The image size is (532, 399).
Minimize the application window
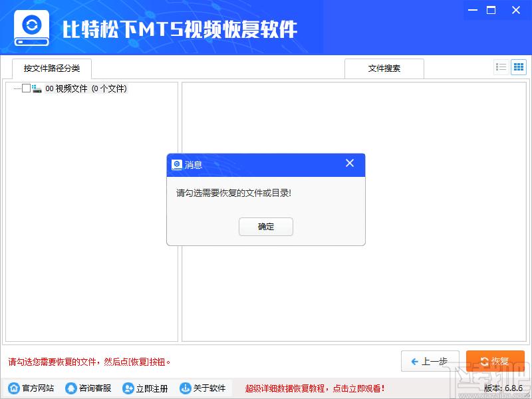473,10
